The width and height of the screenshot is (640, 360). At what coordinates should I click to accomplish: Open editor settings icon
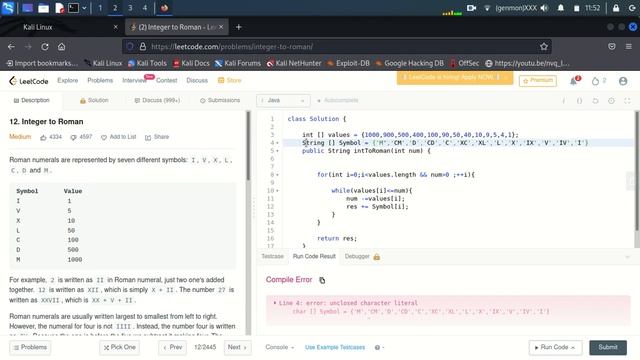tap(611, 100)
